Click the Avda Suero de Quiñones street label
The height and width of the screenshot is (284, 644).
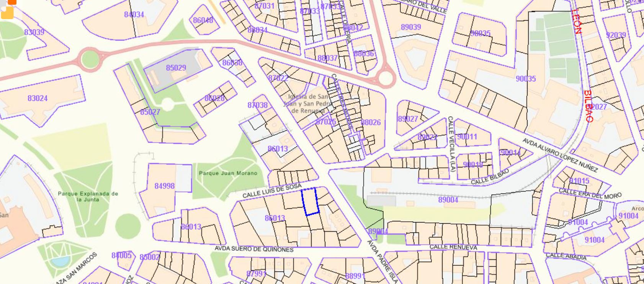253,249
